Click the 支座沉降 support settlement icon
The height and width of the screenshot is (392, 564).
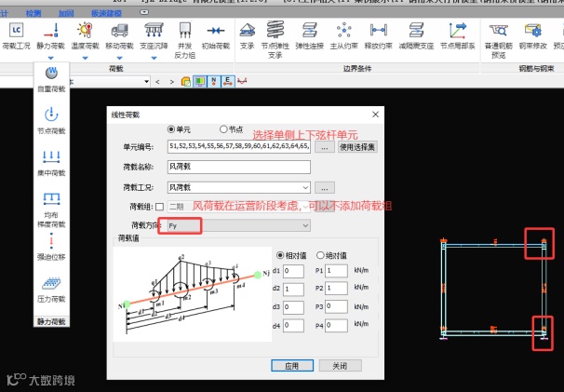(154, 30)
